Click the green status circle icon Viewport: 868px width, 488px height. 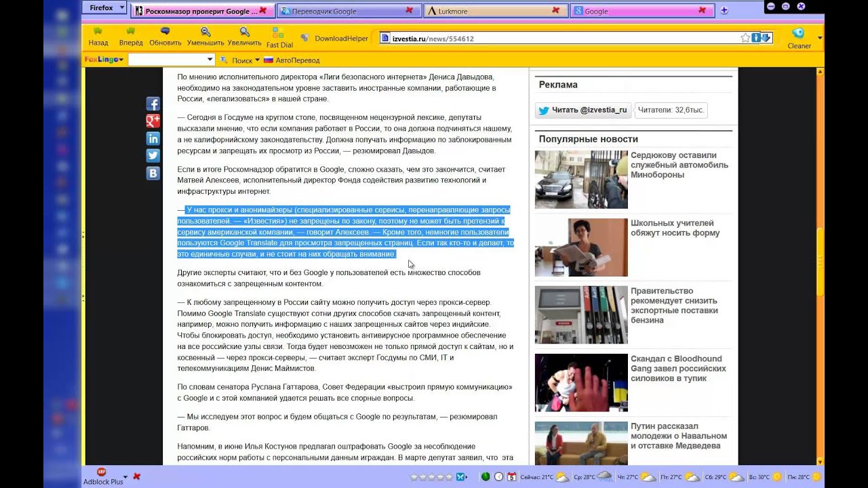pyautogui.click(x=486, y=477)
